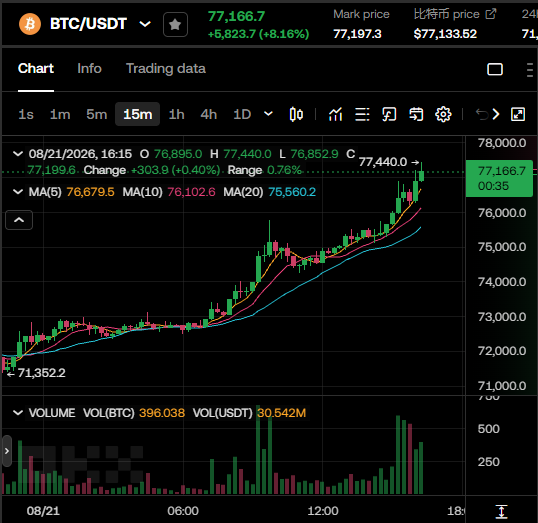The image size is (538, 523).
Task: Click the Change +303.9 (+0.40%) value
Action: [x=175, y=170]
